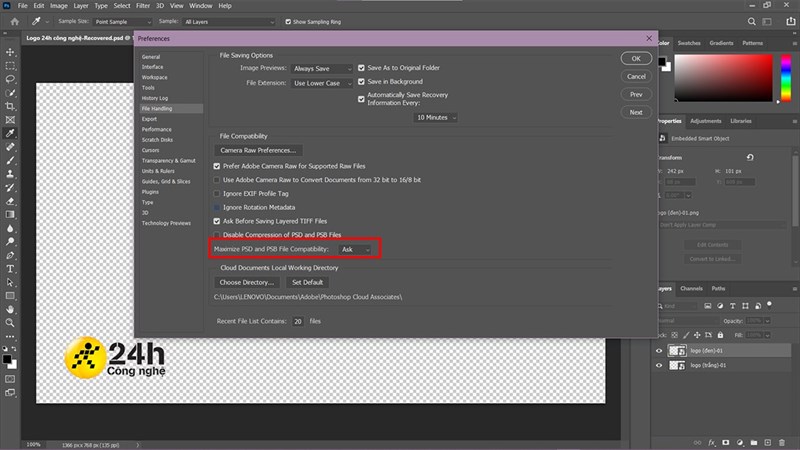Open the Sample All Layers dropdown
The height and width of the screenshot is (450, 800).
pos(229,22)
